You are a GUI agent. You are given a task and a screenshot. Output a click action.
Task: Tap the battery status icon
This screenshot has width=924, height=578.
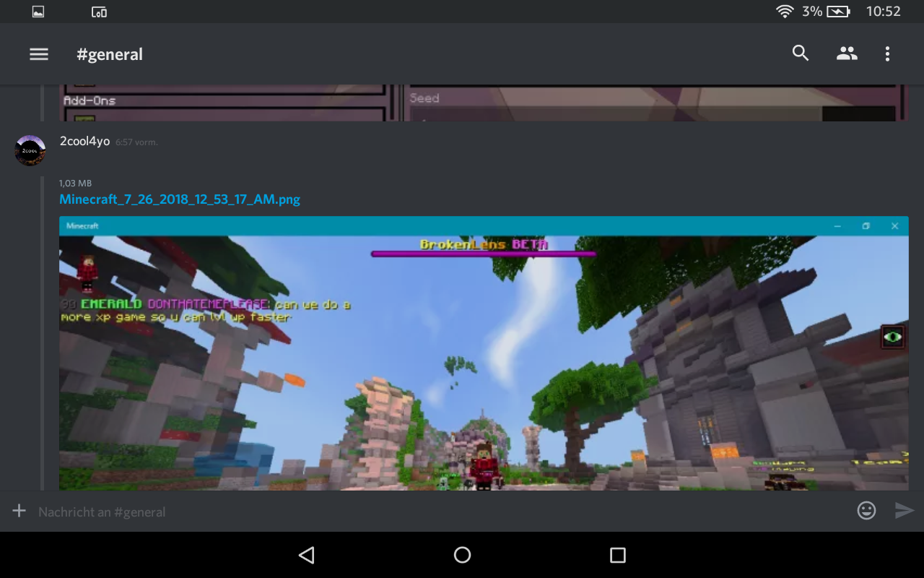(x=838, y=12)
